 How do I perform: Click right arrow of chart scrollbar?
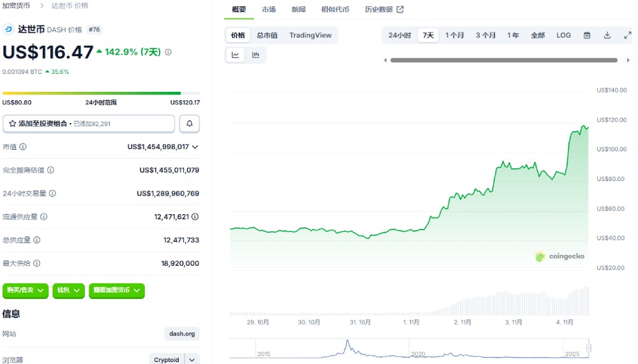click(628, 60)
